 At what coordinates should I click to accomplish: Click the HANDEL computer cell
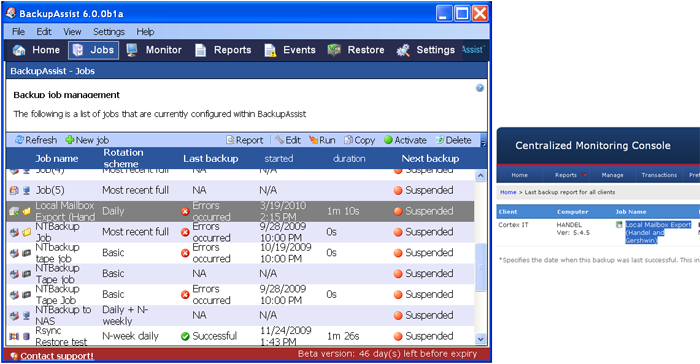[x=573, y=228]
